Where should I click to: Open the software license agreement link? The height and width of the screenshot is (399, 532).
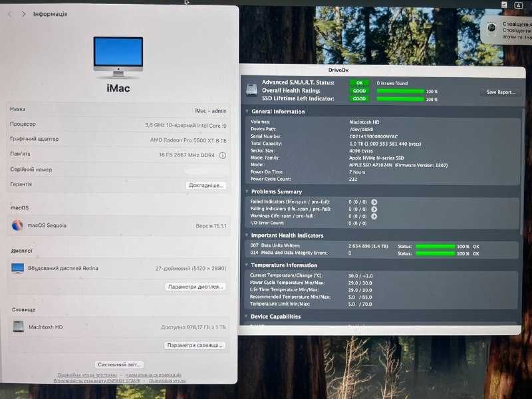pyautogui.click(x=87, y=375)
